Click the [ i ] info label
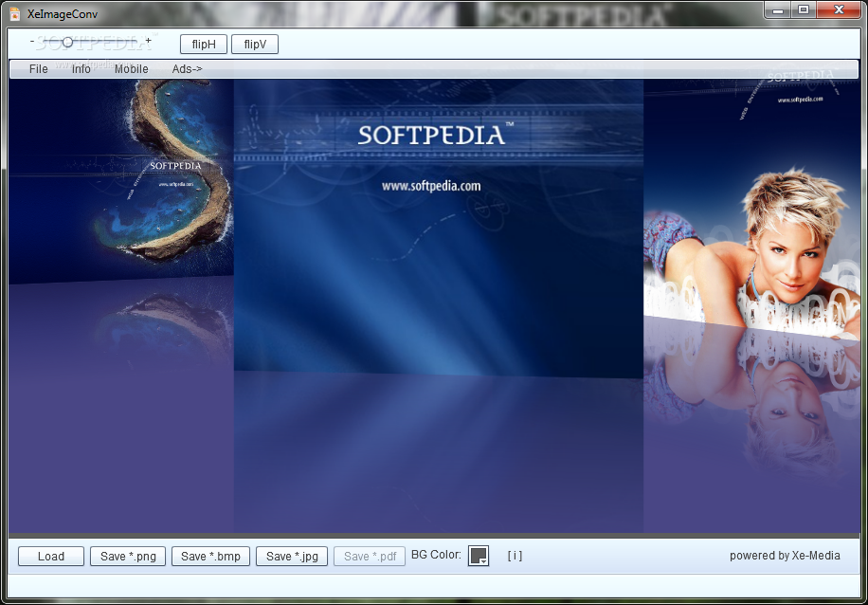 [515, 556]
